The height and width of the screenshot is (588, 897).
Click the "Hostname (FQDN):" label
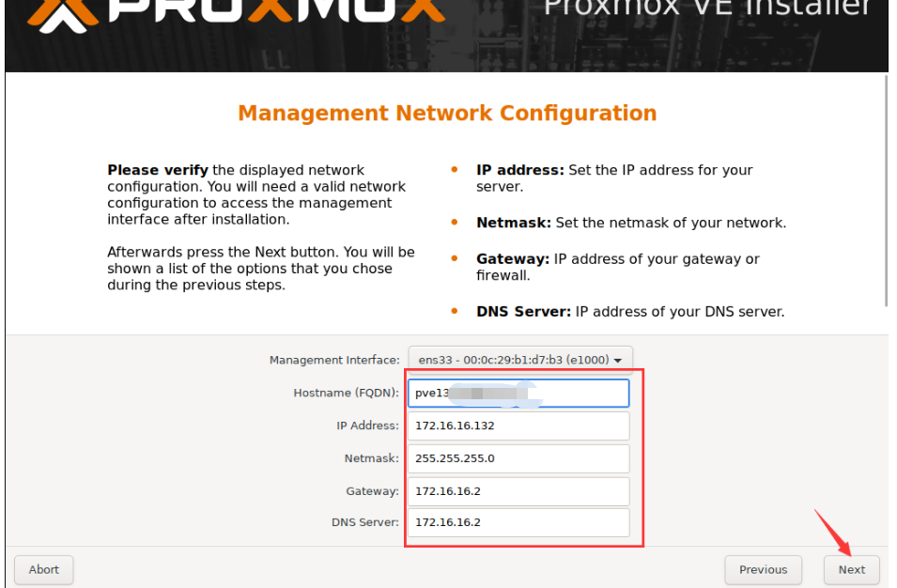coord(346,393)
